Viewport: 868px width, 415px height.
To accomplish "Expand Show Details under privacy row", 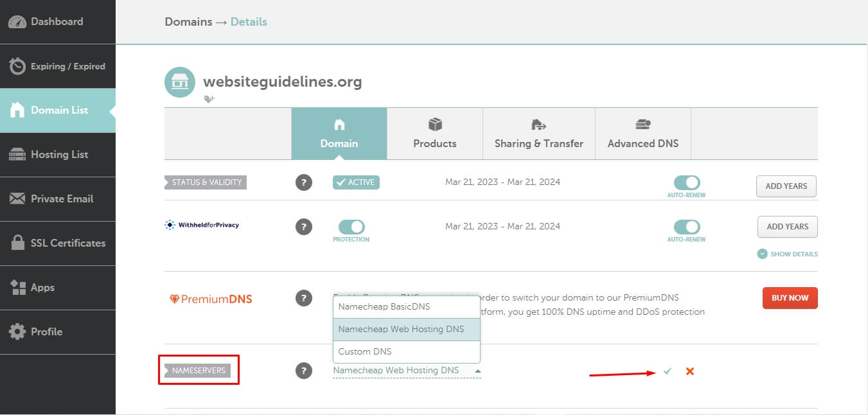I will click(788, 254).
